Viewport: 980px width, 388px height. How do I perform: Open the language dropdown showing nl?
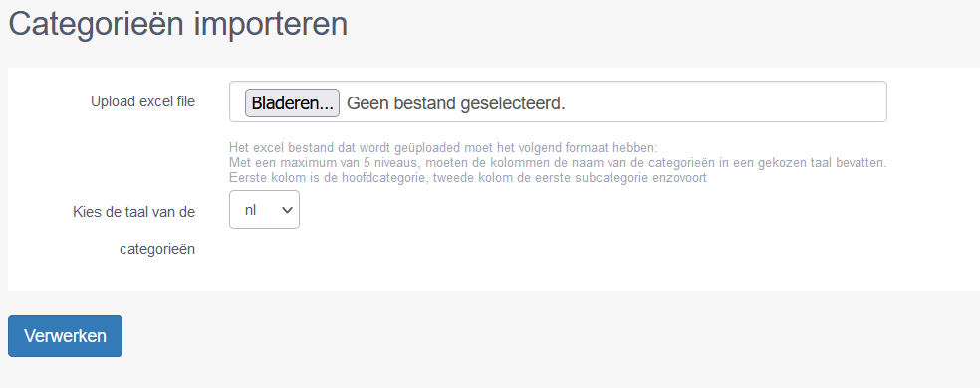[264, 210]
